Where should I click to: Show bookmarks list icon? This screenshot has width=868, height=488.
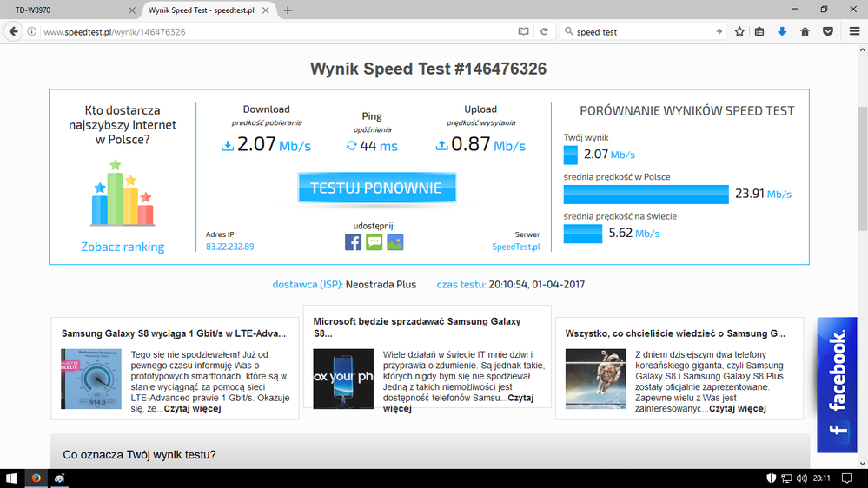(x=759, y=31)
